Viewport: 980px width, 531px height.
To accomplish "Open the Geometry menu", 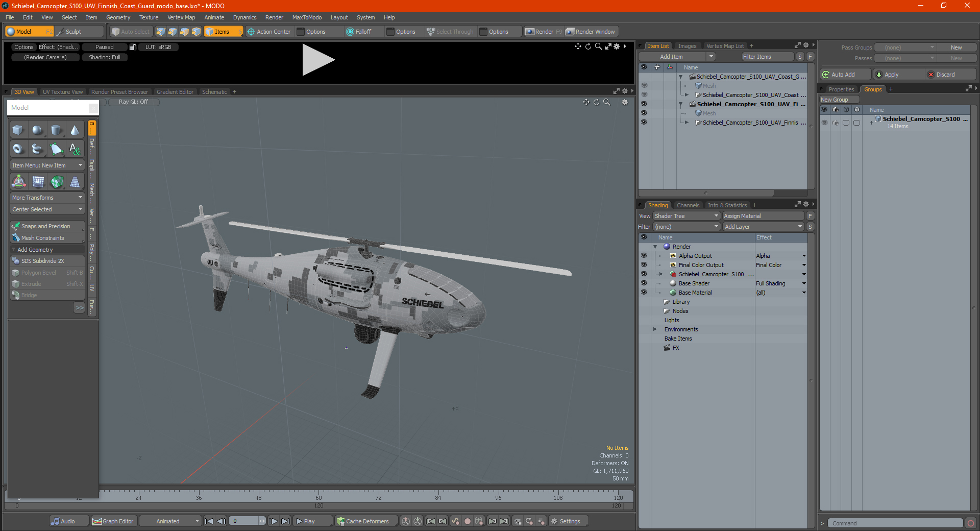I will point(118,17).
